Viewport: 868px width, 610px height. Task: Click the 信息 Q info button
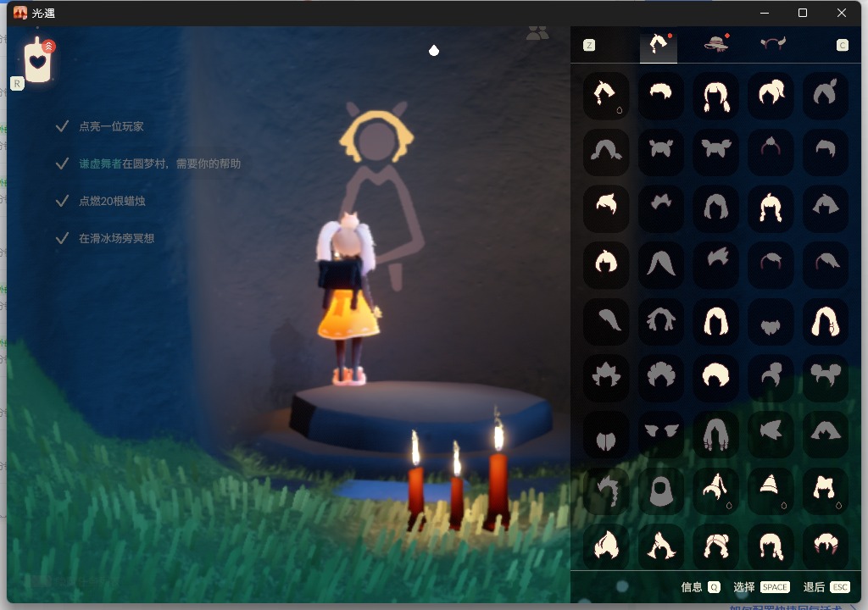pyautogui.click(x=700, y=587)
